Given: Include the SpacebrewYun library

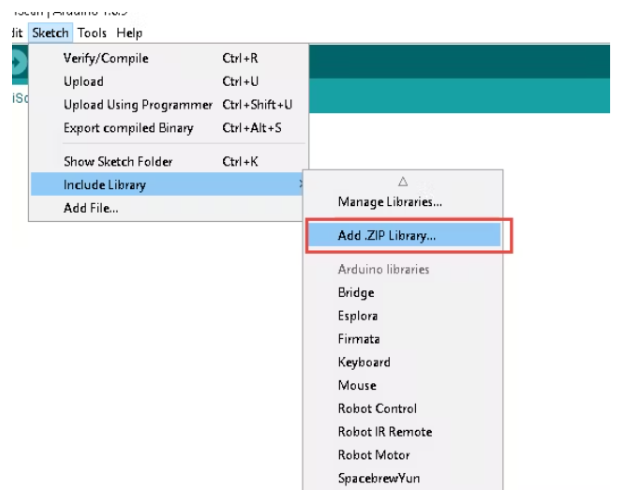Looking at the screenshot, I should [403, 478].
